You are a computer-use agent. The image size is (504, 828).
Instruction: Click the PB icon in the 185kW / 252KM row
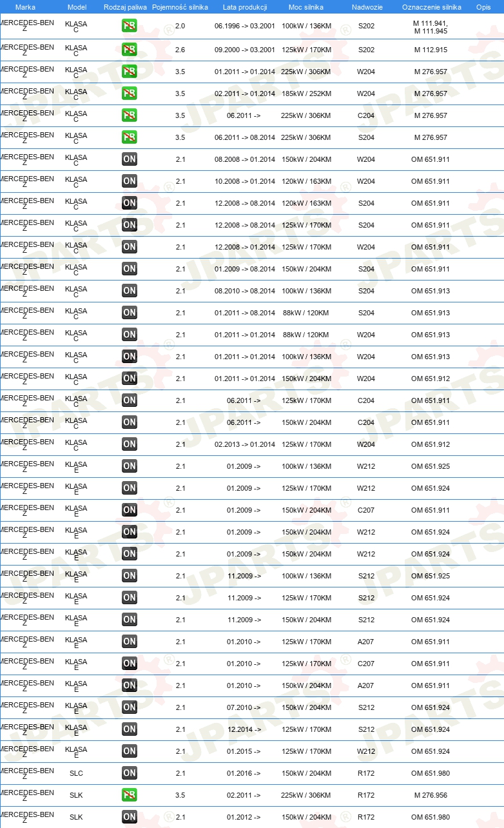(x=130, y=94)
